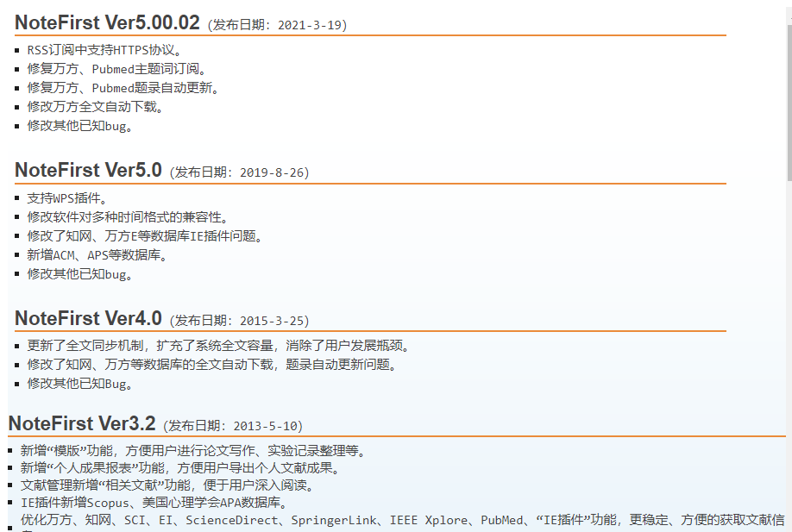Select the heading NoteFirst Ver5.00.02
The width and height of the screenshot is (792, 532).
pos(108,22)
